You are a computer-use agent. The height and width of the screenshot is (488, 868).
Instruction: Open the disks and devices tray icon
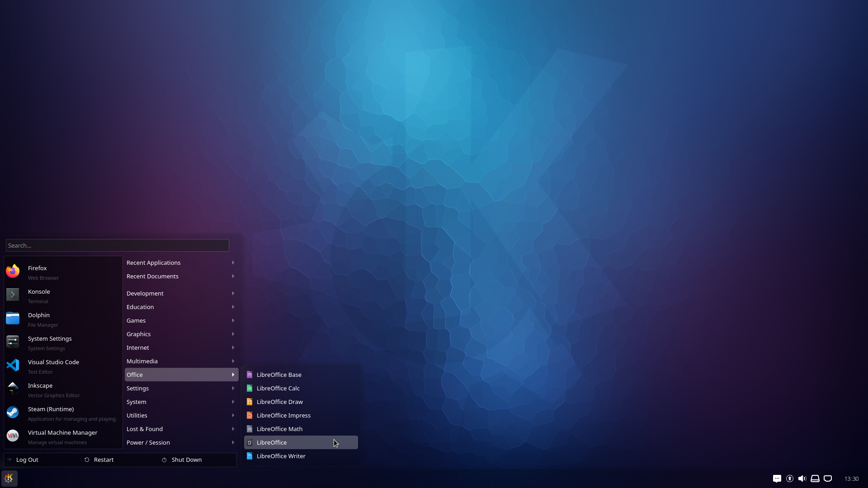[x=815, y=479]
